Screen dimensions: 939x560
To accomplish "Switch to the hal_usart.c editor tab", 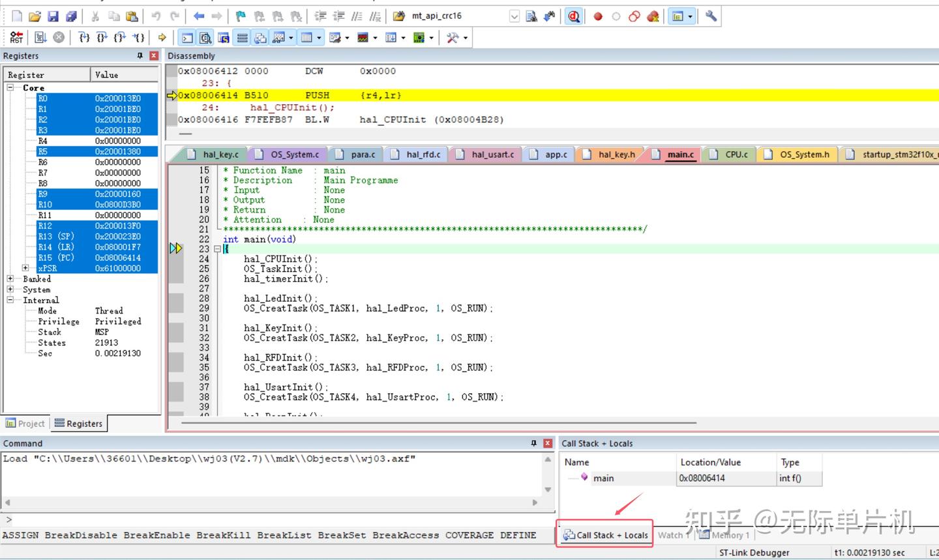I will coord(492,155).
